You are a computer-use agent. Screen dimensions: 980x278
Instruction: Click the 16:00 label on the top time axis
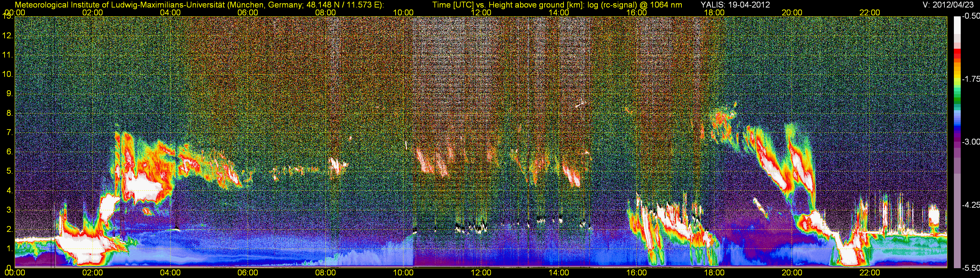[x=636, y=12]
